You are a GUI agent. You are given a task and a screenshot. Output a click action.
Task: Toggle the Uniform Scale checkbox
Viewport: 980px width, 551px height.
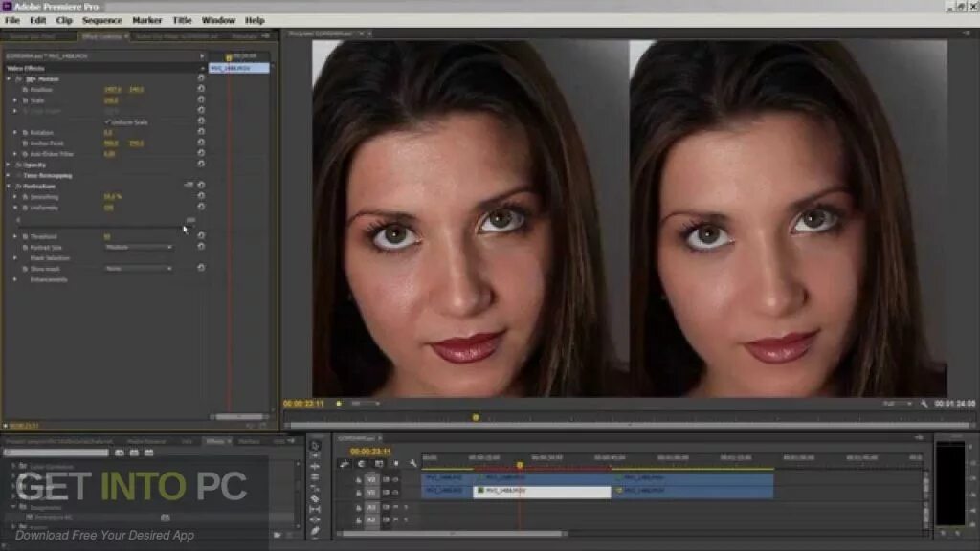[107, 121]
